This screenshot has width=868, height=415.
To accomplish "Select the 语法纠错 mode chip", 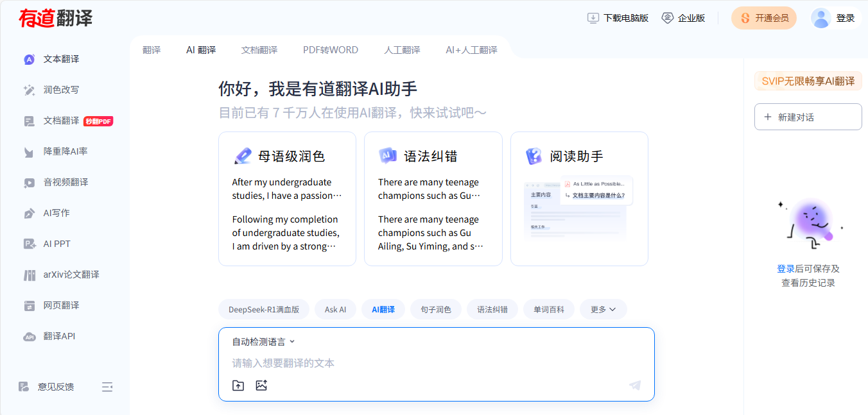I will point(492,309).
